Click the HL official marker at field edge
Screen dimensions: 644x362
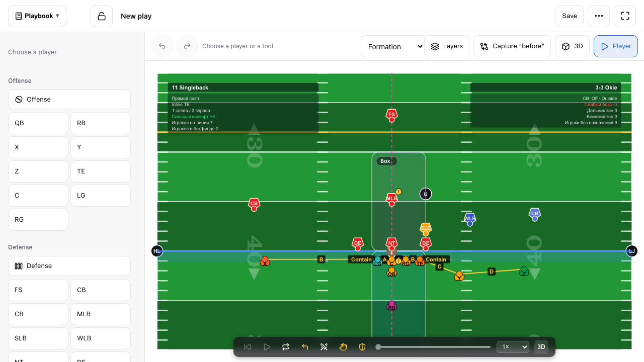click(157, 251)
